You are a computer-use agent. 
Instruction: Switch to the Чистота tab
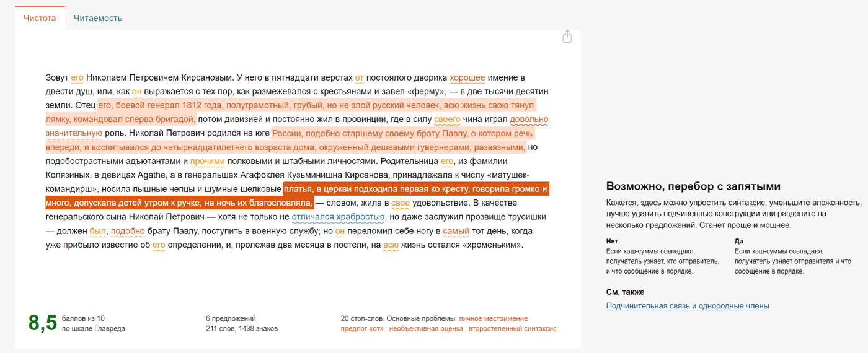click(x=40, y=18)
